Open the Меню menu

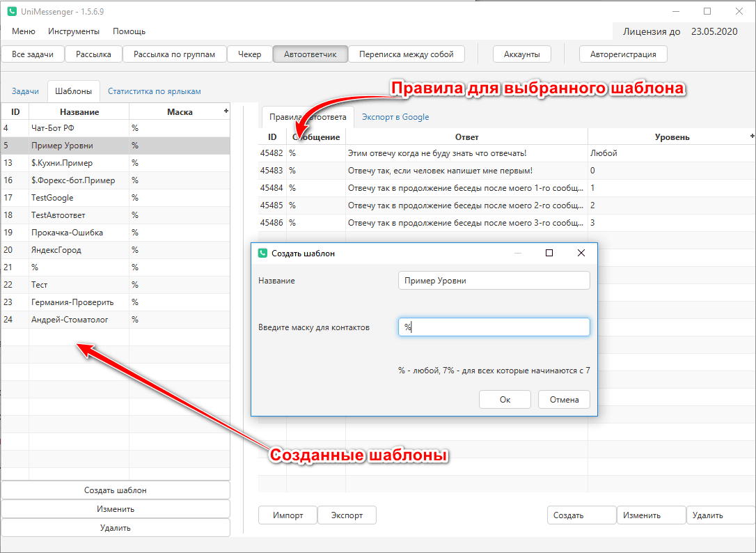tap(24, 31)
